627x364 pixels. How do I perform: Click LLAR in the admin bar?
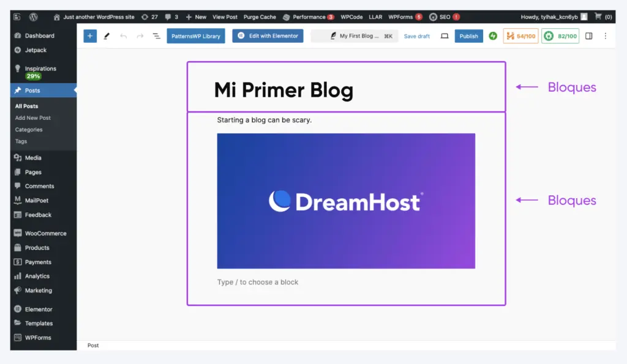pos(375,17)
